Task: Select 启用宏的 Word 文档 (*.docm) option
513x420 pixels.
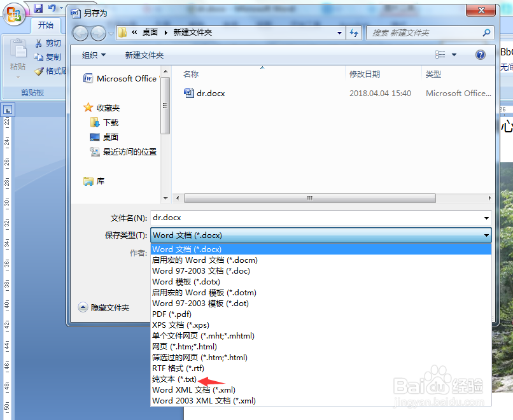Action: pos(321,260)
